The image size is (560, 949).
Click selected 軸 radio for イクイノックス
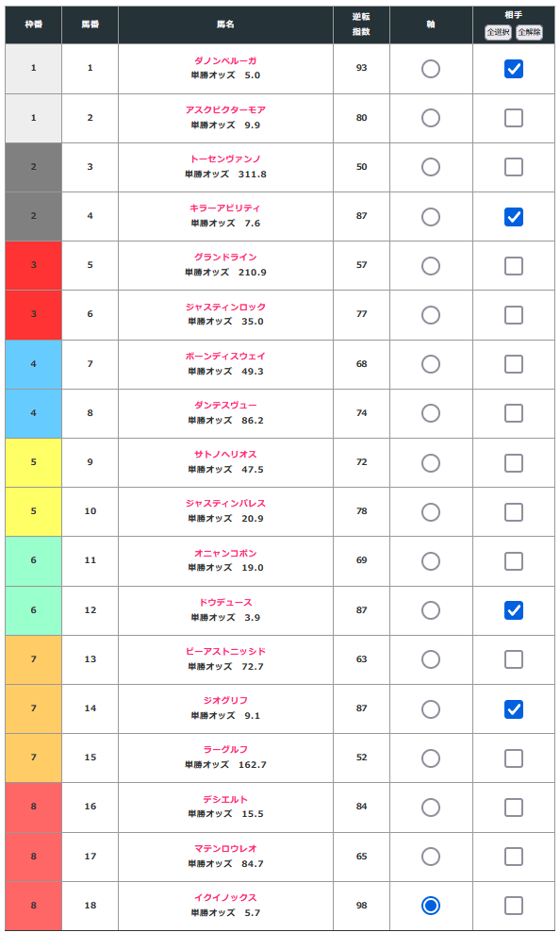(431, 906)
